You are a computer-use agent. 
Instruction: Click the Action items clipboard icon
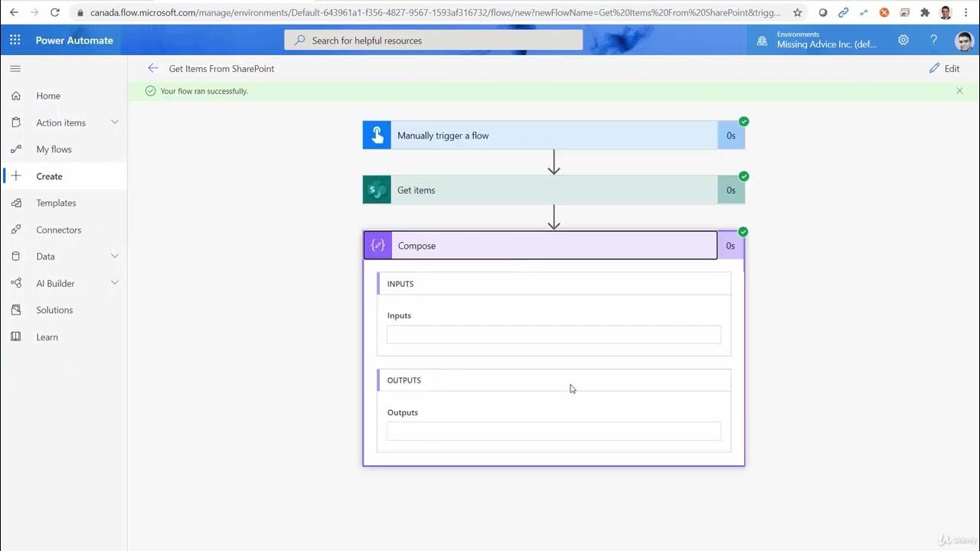(x=16, y=122)
